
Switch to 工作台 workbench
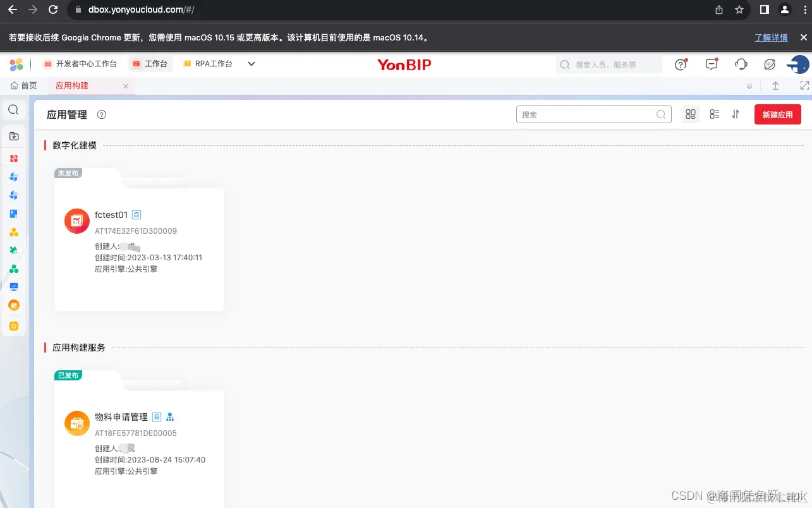(x=150, y=64)
